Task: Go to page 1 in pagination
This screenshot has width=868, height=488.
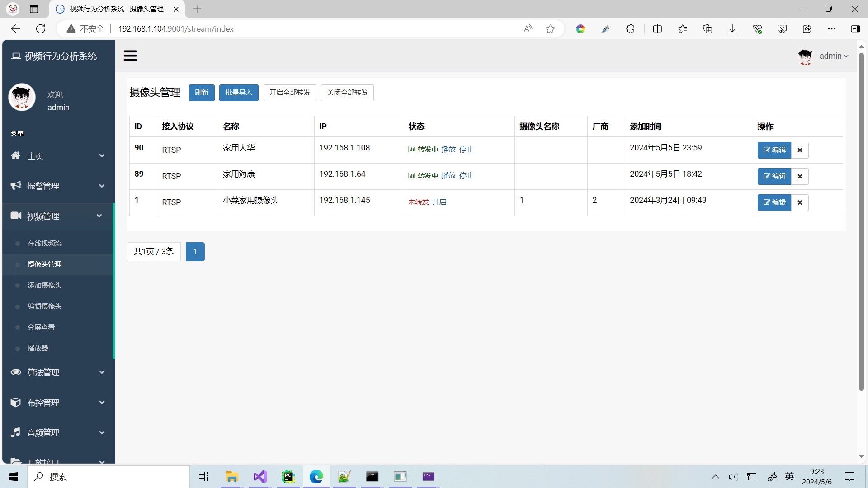Action: click(x=195, y=252)
